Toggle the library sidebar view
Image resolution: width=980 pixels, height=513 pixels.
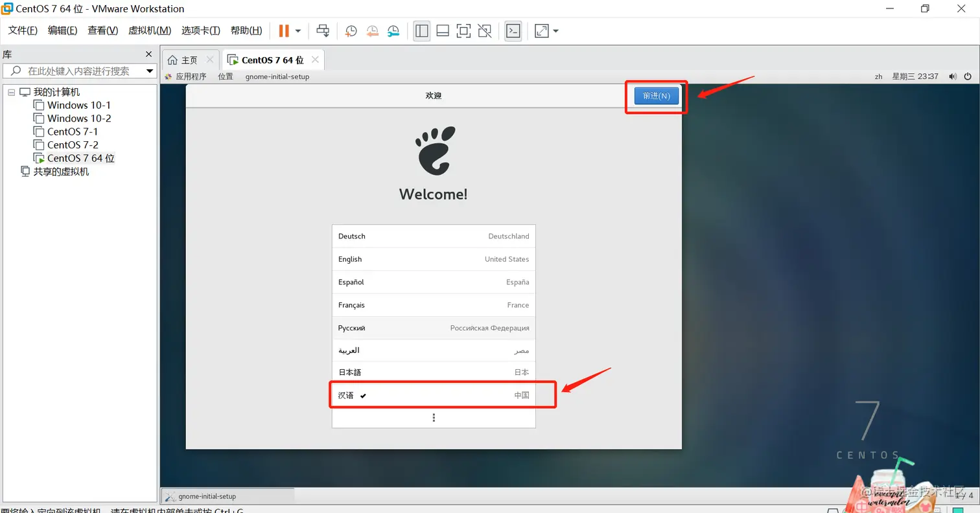click(422, 30)
